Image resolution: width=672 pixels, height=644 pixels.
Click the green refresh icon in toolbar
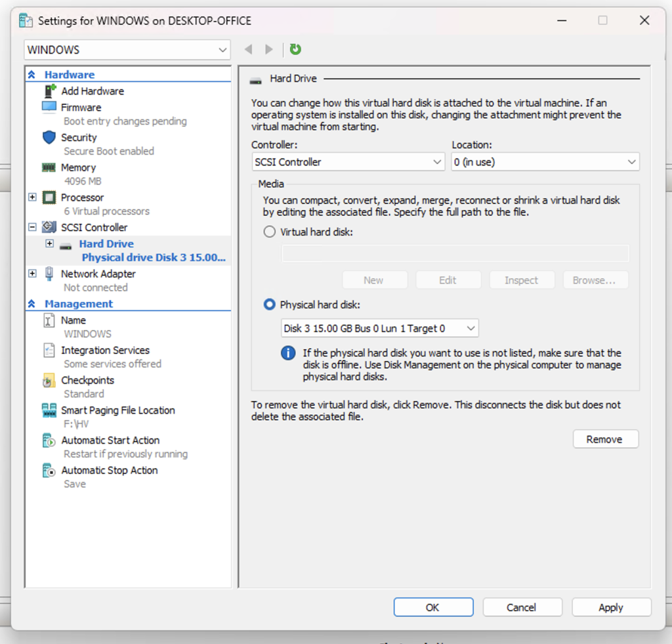[x=295, y=49]
